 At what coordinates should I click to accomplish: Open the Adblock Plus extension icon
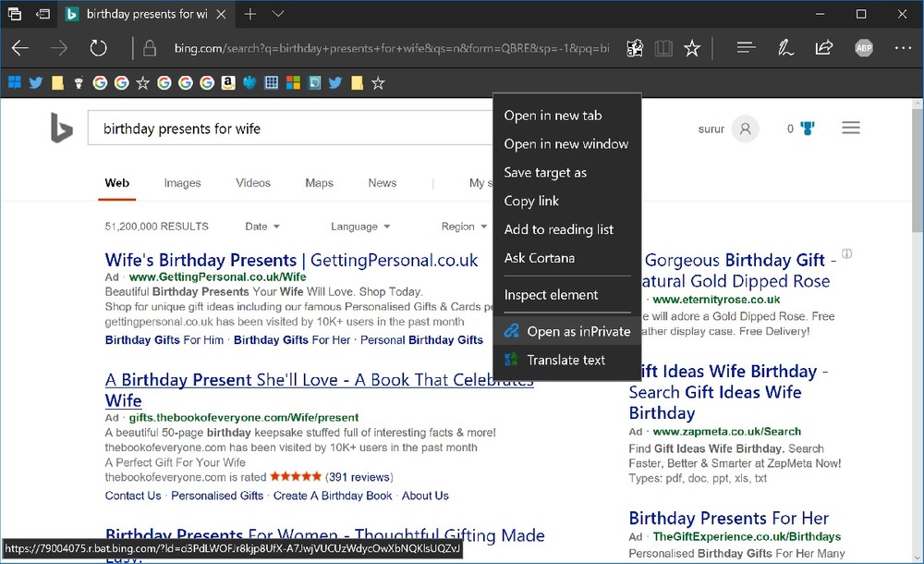click(863, 48)
